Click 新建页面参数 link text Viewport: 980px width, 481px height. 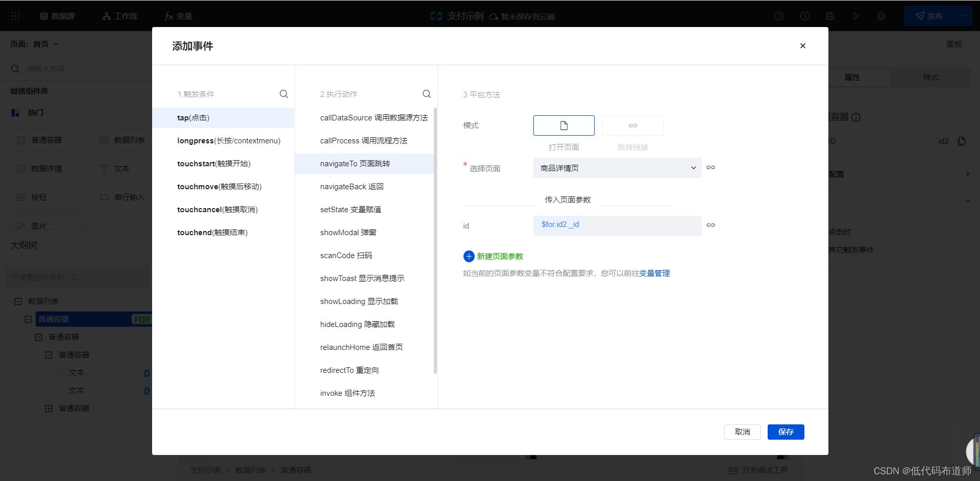click(500, 257)
